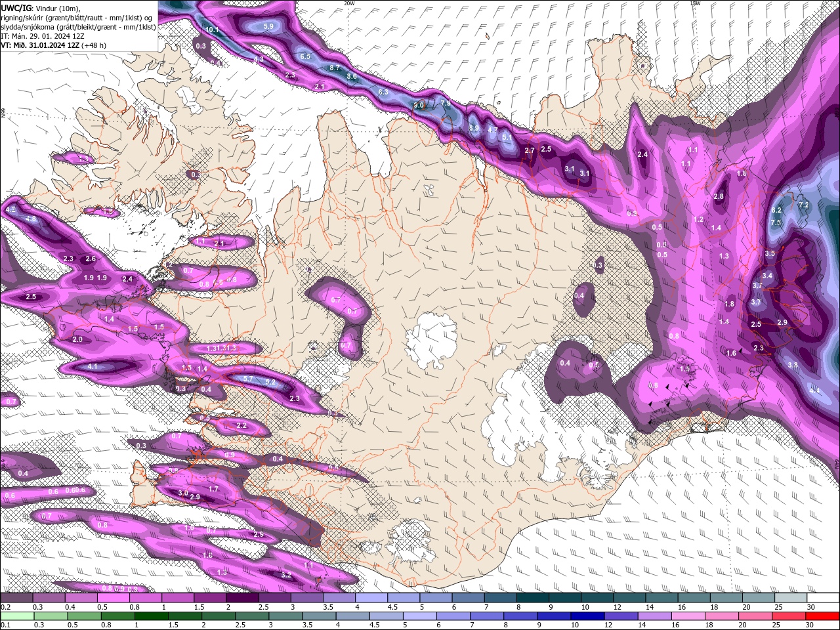Click the 3.0 value in the southwest
This screenshot has height=630, width=840.
coord(184,493)
